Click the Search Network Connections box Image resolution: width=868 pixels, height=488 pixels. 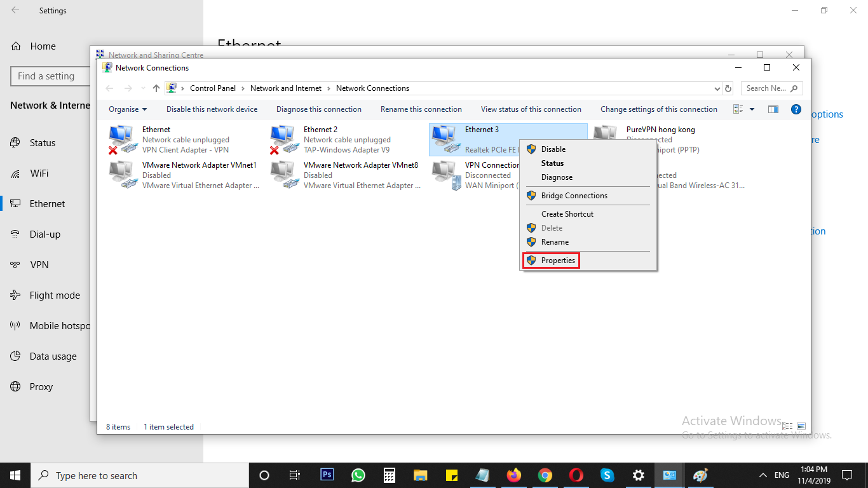tap(771, 88)
